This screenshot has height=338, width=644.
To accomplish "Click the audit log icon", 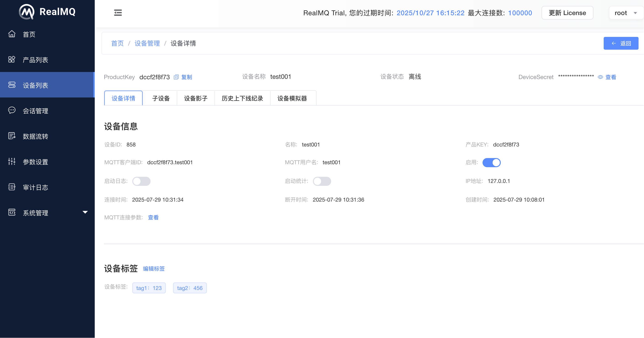I will pyautogui.click(x=12, y=187).
